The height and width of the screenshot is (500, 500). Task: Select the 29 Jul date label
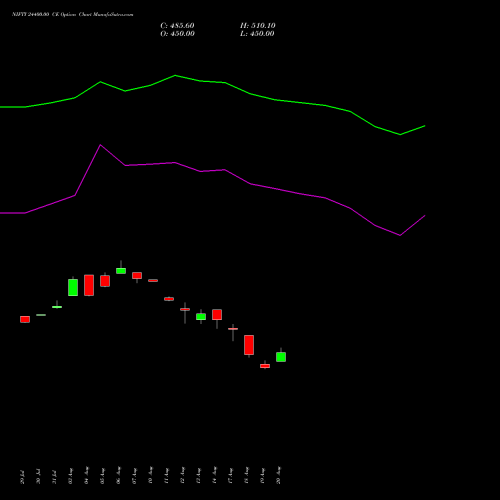point(22,477)
